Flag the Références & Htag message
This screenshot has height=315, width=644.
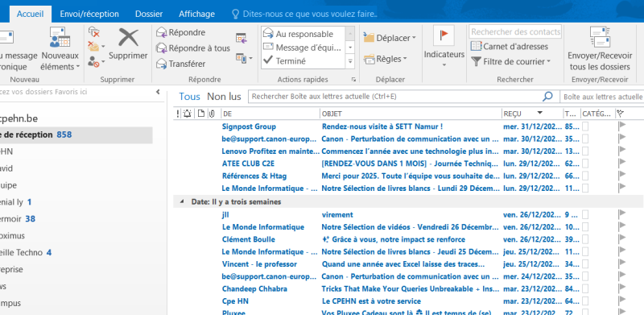coord(621,176)
